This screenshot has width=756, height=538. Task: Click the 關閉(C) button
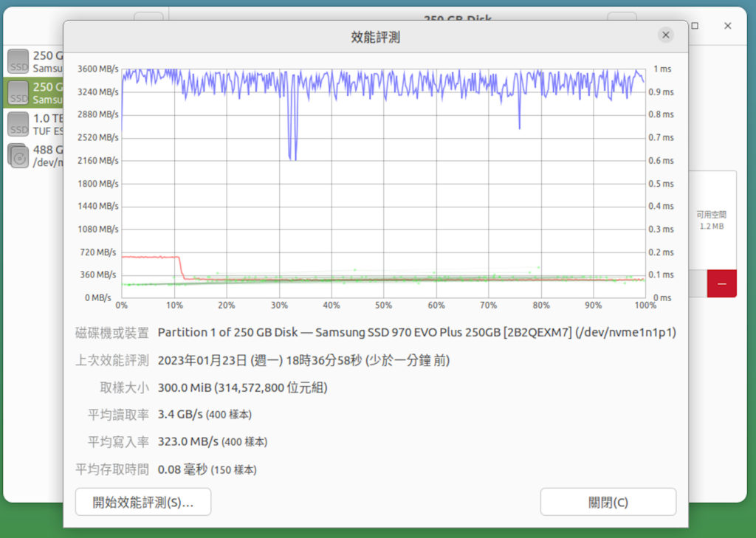[608, 502]
